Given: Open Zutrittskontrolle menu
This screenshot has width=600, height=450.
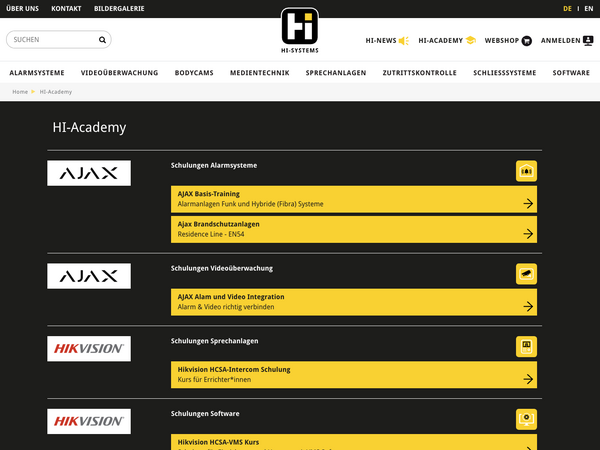Looking at the screenshot, I should pyautogui.click(x=419, y=73).
